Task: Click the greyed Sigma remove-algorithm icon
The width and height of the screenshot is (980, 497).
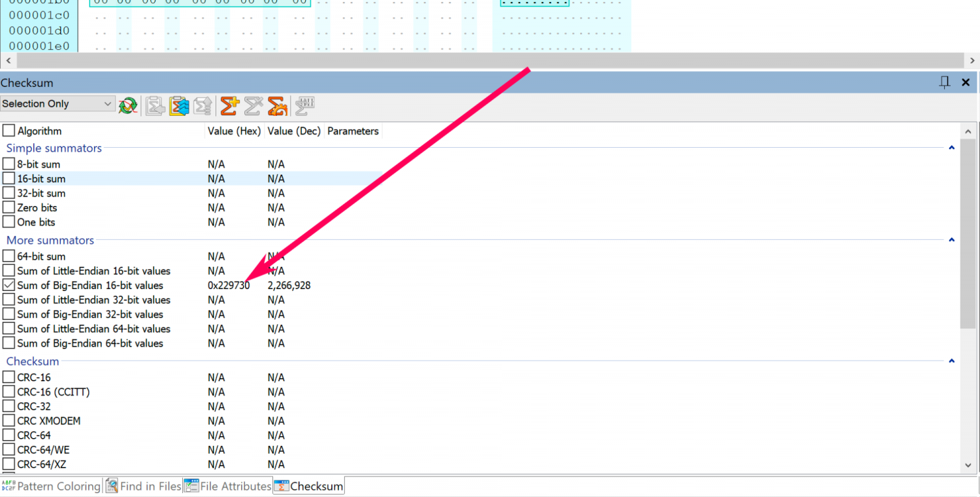Action: 253,105
